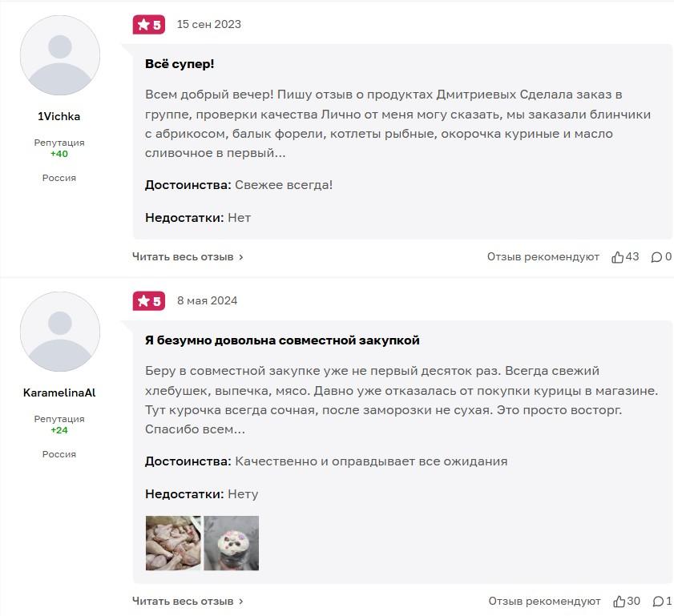Click KaramelinaAl's profile avatar icon
The image size is (674, 616).
click(x=59, y=332)
